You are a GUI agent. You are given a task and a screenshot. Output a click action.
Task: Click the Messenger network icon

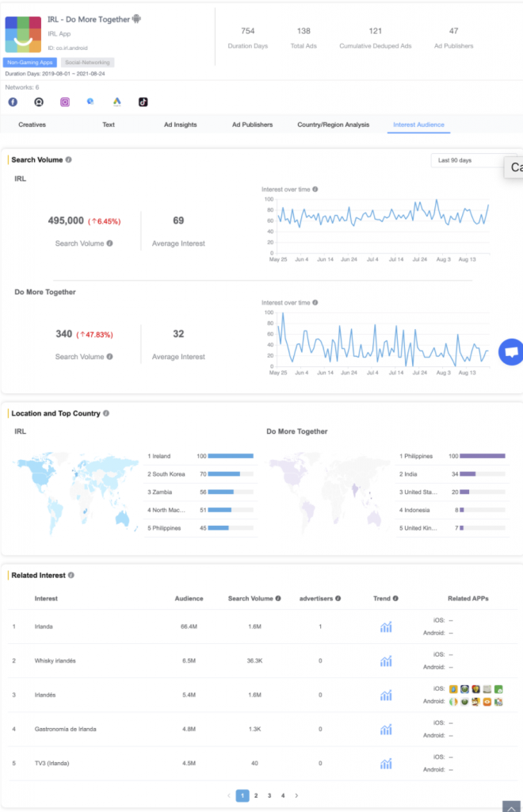pos(90,101)
